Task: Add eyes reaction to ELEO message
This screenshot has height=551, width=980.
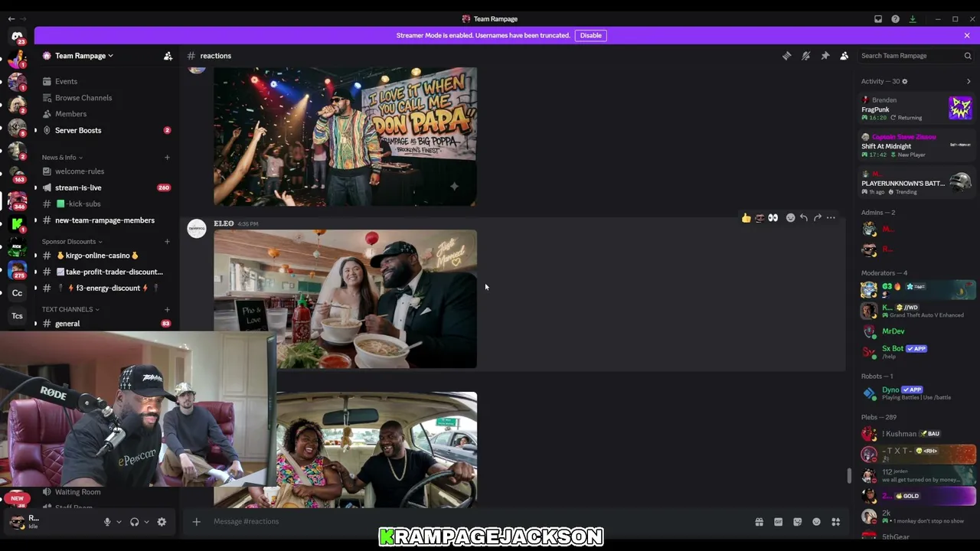Action: click(773, 218)
